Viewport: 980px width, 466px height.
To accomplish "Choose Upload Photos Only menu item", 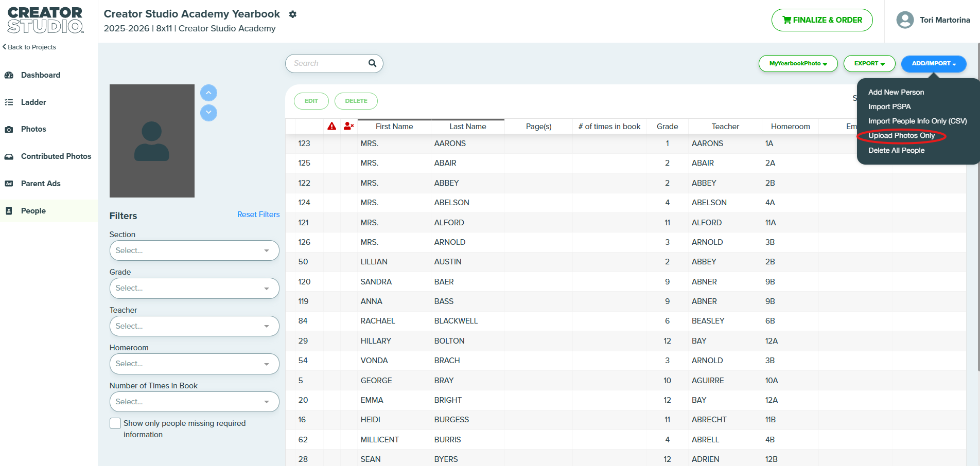I will [x=901, y=136].
